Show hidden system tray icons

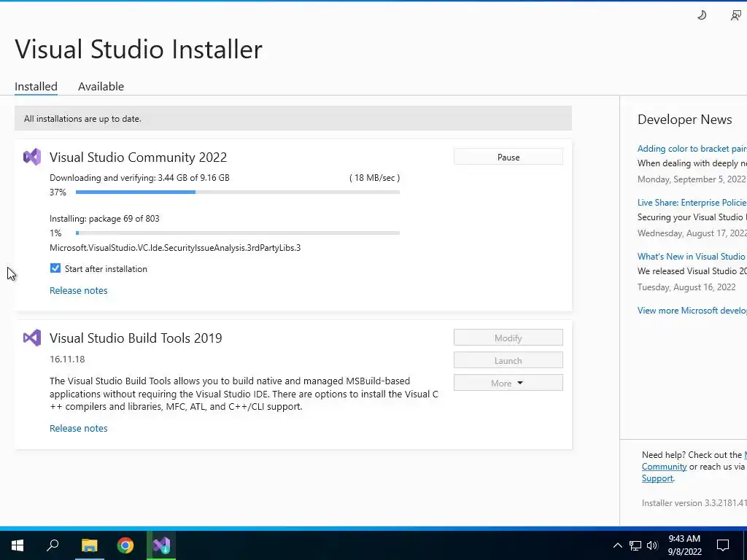coord(617,545)
